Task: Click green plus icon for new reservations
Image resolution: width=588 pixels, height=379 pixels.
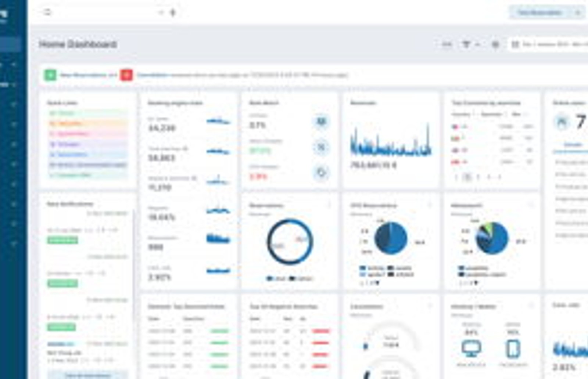Action: pos(50,75)
